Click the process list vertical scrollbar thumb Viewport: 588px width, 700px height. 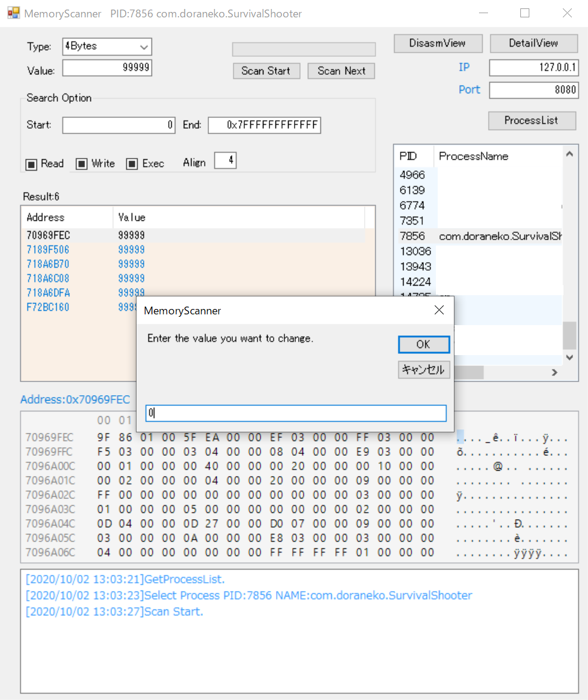click(x=569, y=335)
